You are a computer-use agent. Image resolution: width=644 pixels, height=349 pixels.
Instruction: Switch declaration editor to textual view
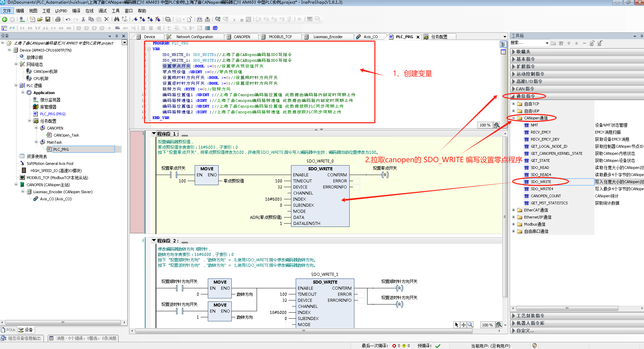(x=503, y=45)
